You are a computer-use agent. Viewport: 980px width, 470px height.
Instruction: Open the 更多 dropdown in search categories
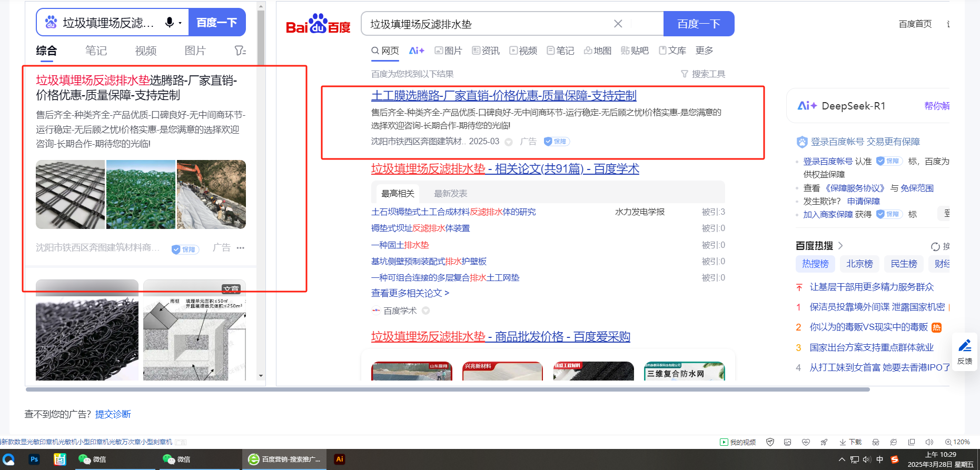704,51
